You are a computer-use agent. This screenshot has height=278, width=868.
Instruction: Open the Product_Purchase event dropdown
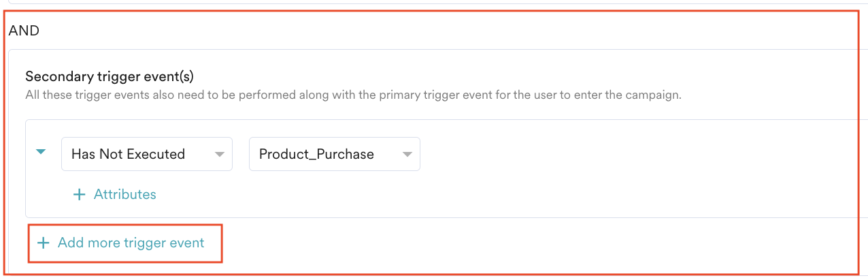point(335,154)
